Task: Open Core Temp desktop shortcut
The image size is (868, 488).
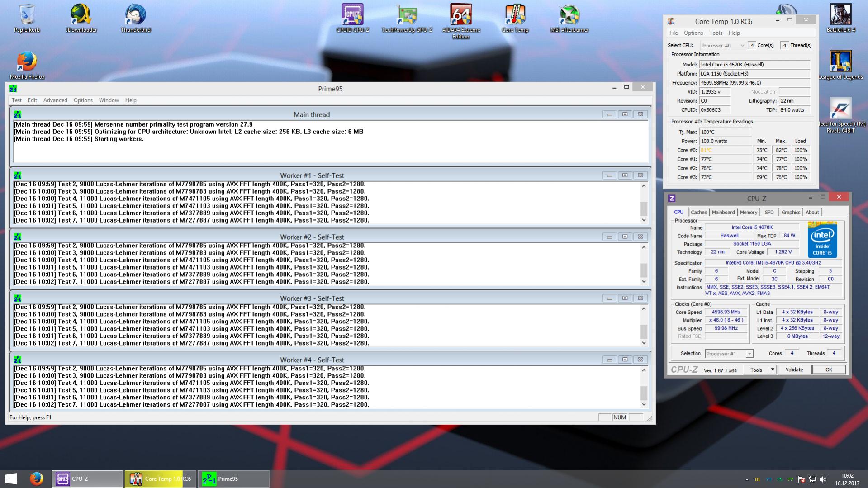Action: pyautogui.click(x=515, y=19)
